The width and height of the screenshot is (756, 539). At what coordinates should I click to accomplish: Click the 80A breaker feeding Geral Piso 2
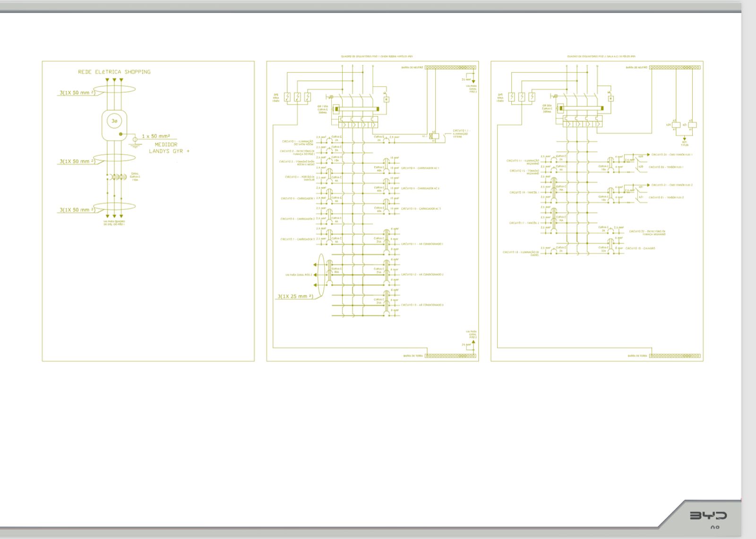click(329, 273)
